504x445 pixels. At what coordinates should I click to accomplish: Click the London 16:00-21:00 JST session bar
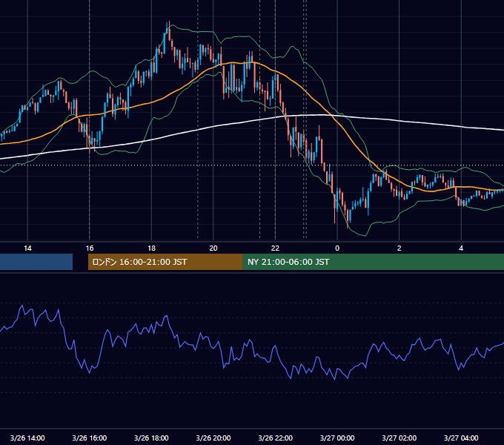point(165,262)
